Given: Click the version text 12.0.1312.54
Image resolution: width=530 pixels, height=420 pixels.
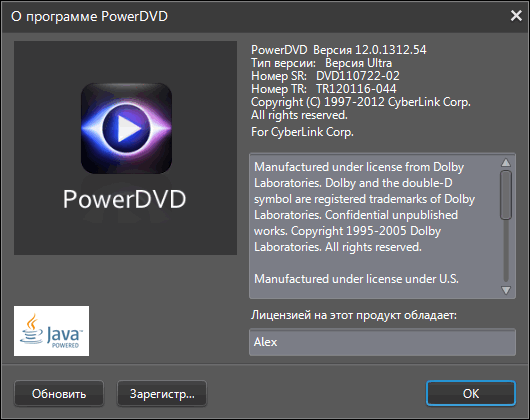Looking at the screenshot, I should coord(390,50).
